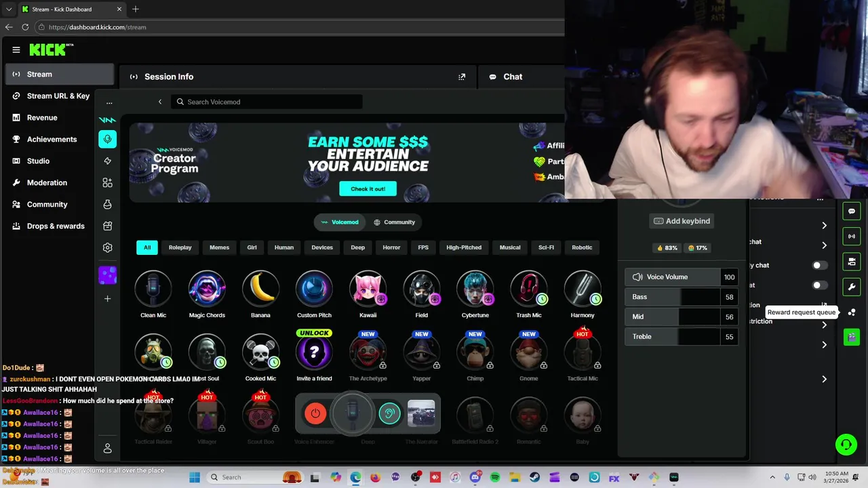Filter voices by High-Pitched
Viewport: 868px width, 488px height.
[464, 247]
